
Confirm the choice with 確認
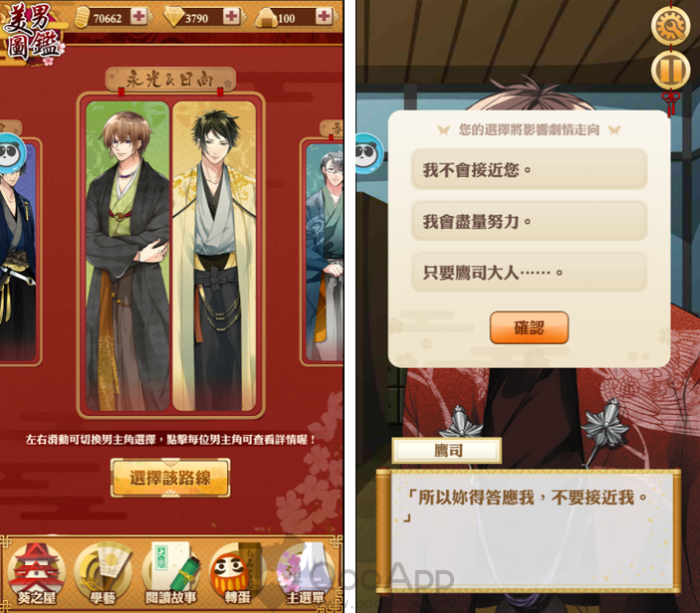[529, 328]
